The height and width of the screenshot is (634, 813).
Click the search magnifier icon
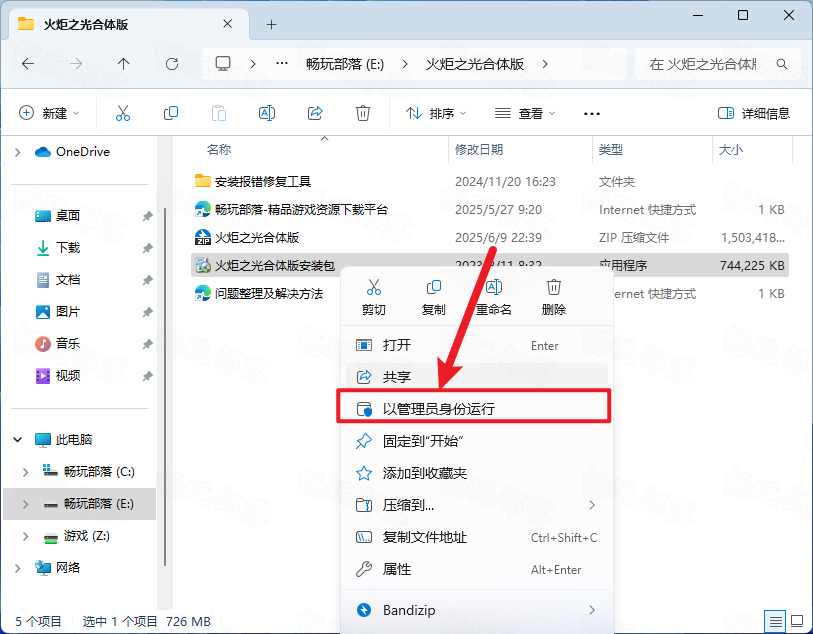pyautogui.click(x=782, y=64)
